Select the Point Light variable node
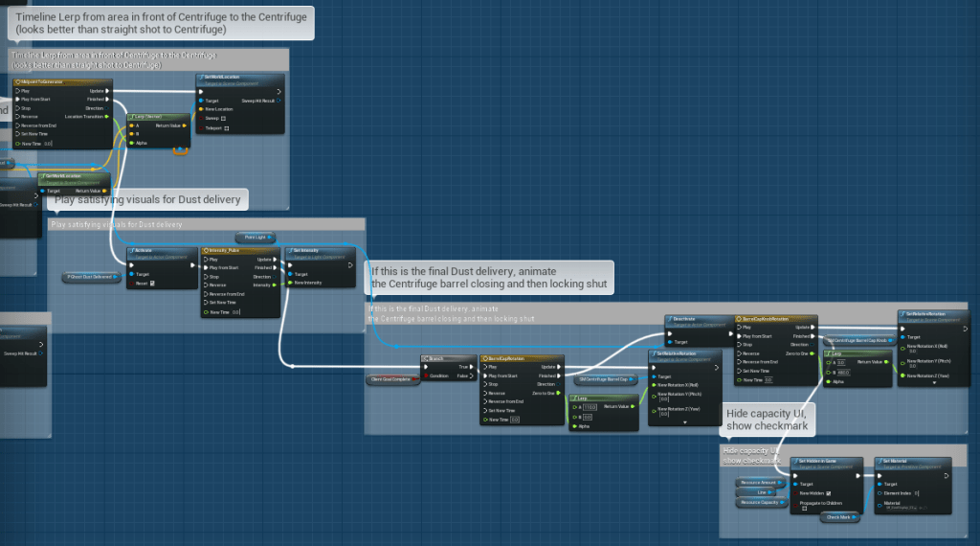 (256, 237)
